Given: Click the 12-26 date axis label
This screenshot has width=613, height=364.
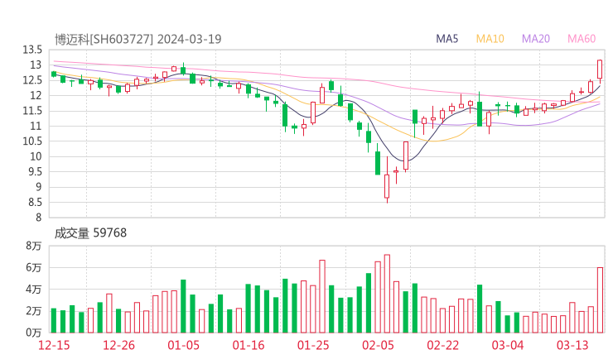Looking at the screenshot, I should click(118, 345).
